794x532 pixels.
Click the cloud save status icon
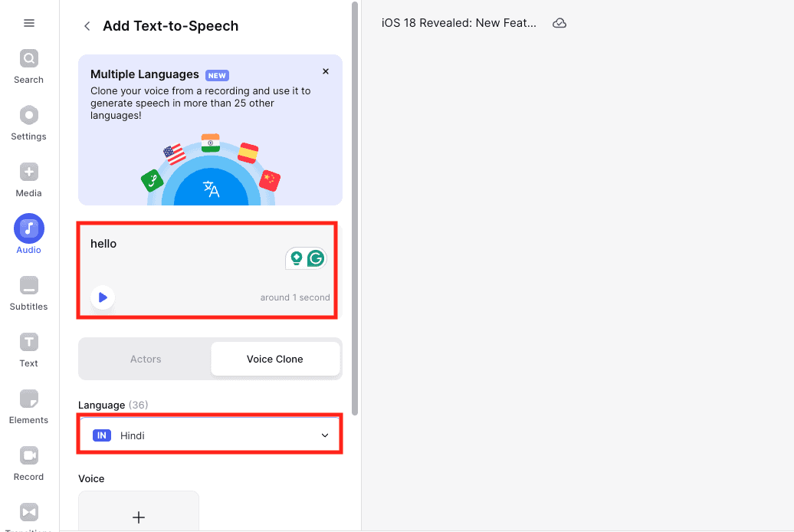click(x=559, y=24)
